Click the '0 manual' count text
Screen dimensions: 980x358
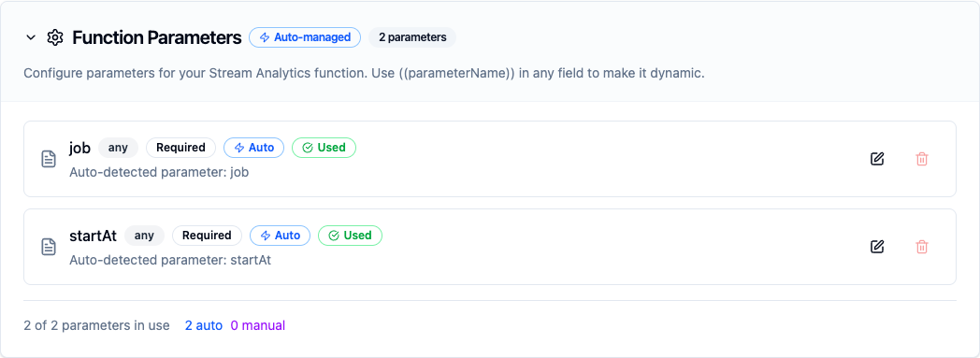tap(257, 325)
